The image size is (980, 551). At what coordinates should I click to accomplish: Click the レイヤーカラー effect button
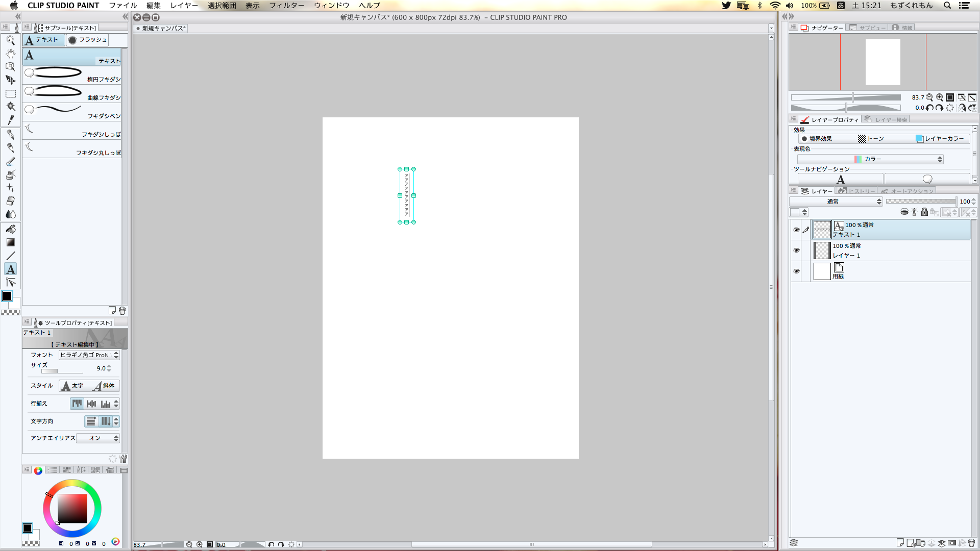pos(940,139)
